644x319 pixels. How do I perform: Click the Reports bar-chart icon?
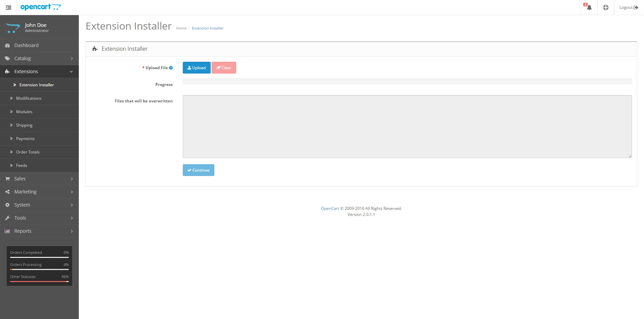7,231
